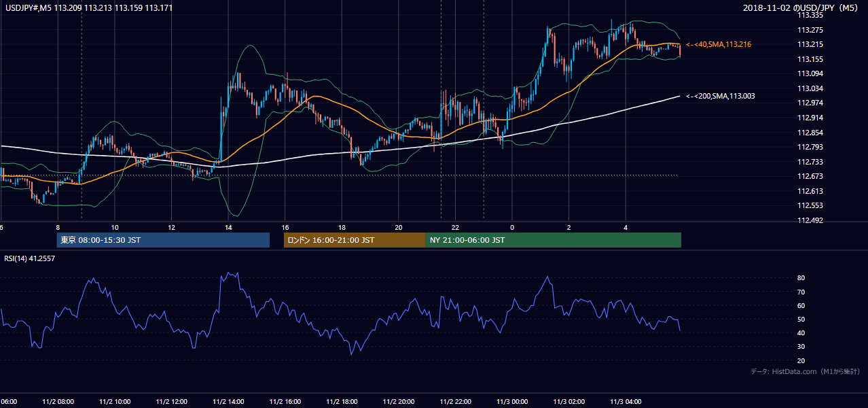
Task: Click the white 200 SMA label 113.003
Action: 721,97
